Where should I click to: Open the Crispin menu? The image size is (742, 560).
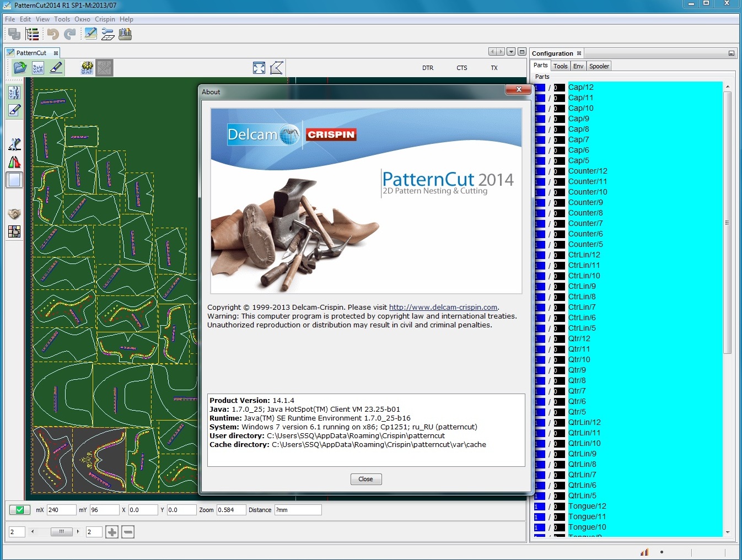(x=105, y=19)
